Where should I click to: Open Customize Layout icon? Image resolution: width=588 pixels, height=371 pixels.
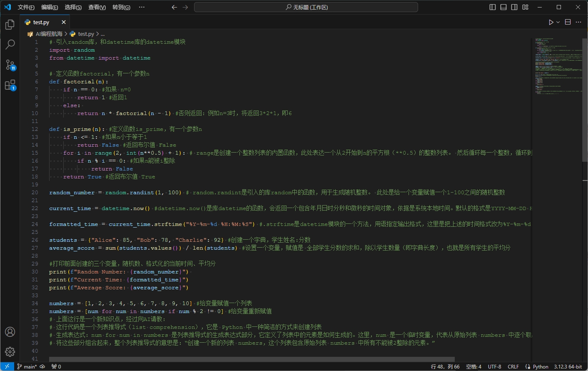click(x=526, y=7)
